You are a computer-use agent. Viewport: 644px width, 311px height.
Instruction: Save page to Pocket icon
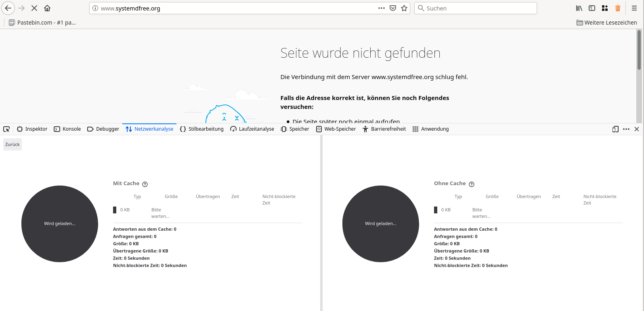[x=393, y=8]
